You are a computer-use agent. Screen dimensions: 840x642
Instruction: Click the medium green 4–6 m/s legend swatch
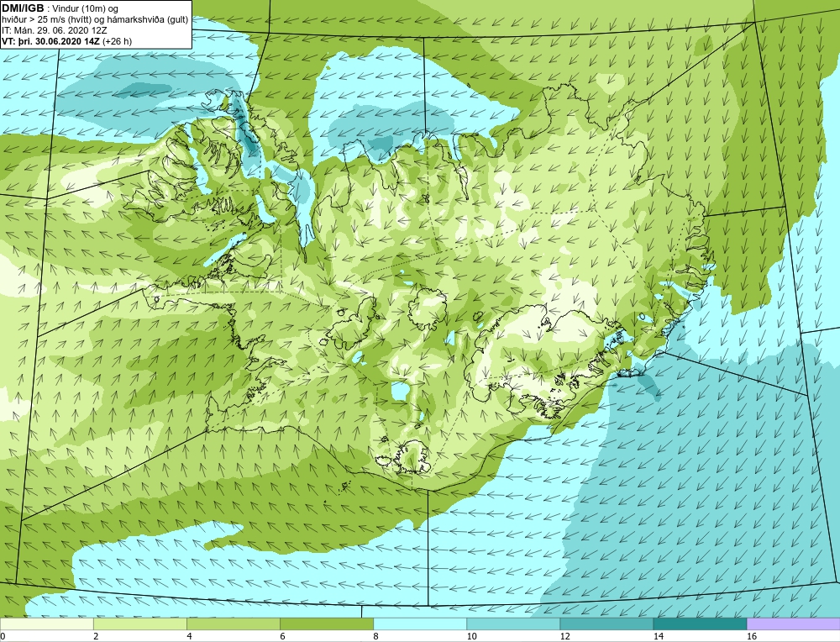234,624
